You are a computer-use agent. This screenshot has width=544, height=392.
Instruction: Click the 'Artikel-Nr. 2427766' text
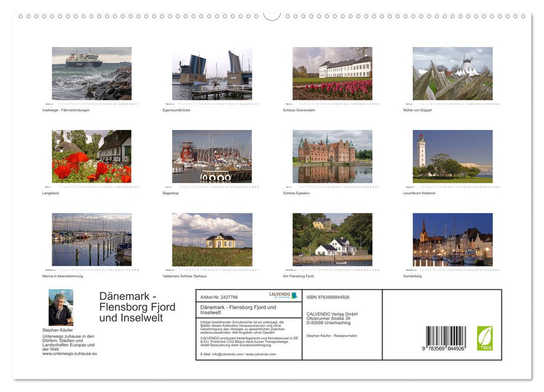tap(219, 297)
